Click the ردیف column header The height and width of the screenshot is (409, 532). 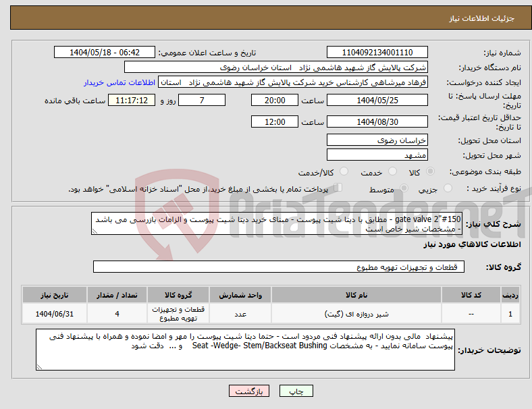pos(510,295)
